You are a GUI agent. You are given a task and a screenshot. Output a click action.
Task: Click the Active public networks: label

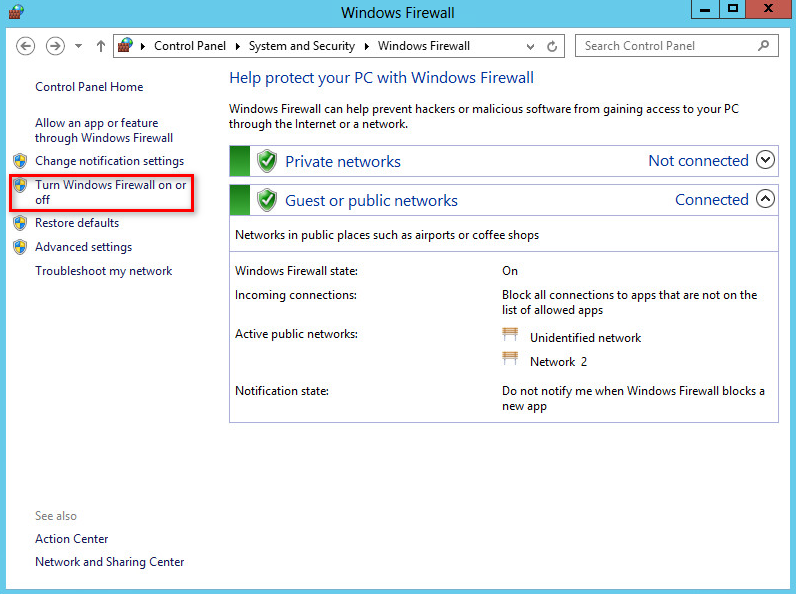click(296, 334)
